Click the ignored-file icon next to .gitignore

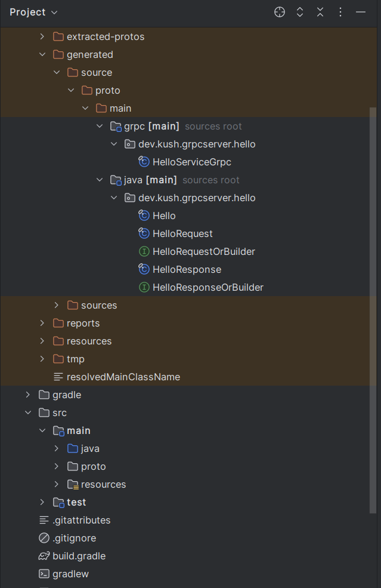(x=44, y=538)
